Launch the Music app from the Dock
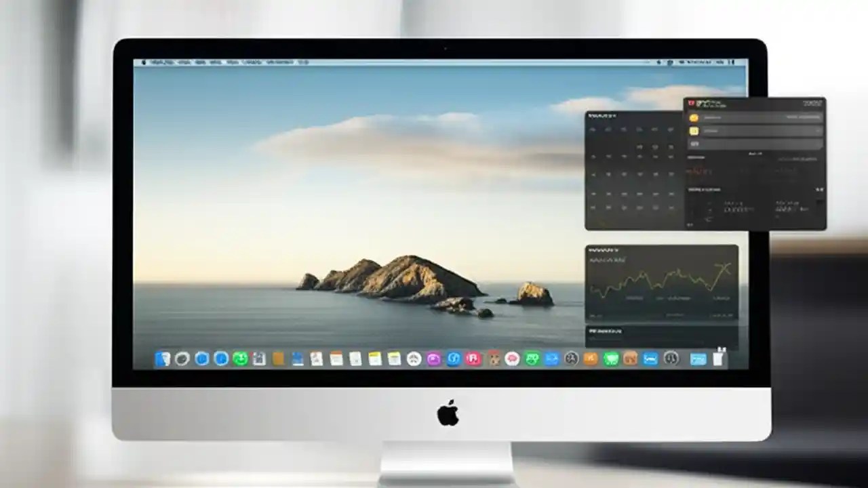Viewport: 868px width, 488px height. (472, 359)
